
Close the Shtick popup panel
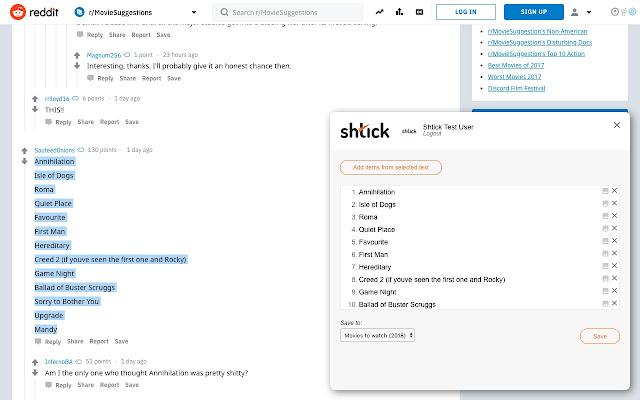click(617, 125)
